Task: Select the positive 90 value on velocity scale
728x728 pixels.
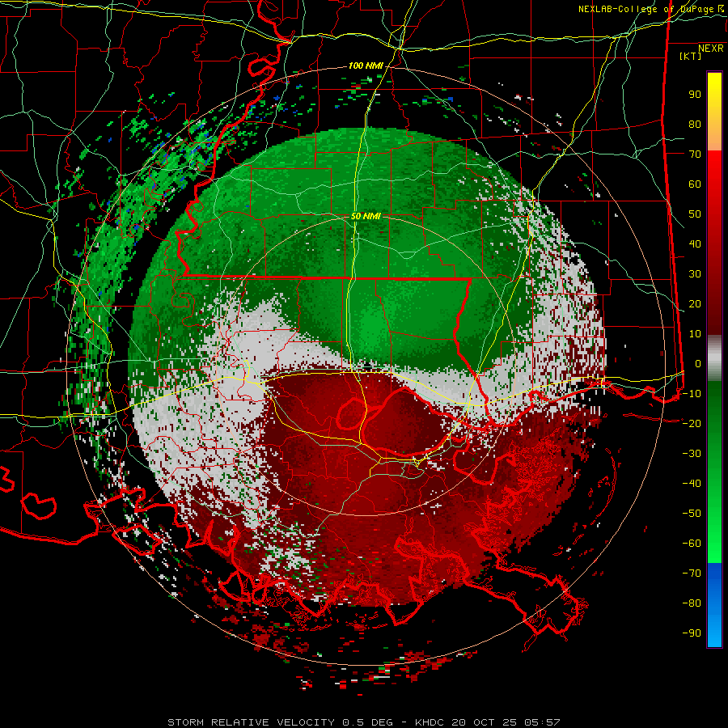Action: (x=695, y=95)
